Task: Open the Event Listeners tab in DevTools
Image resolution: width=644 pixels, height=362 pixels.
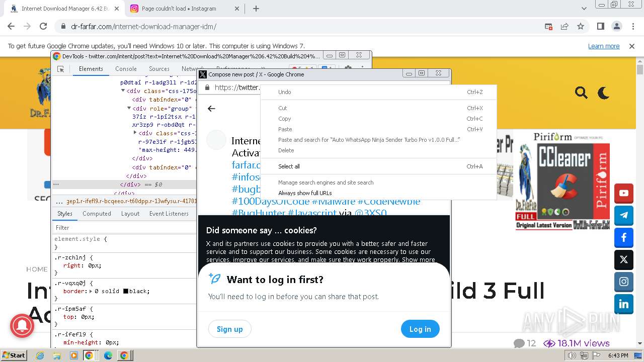Action: [x=169, y=214]
